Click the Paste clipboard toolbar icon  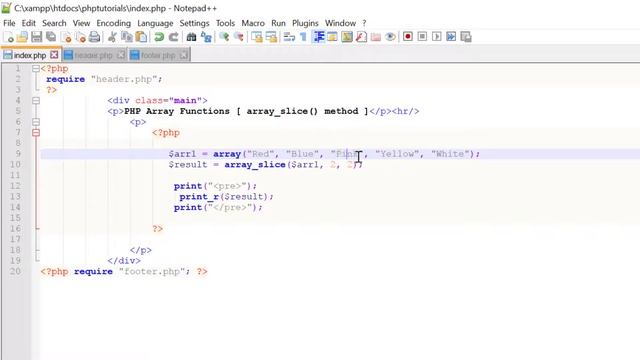pyautogui.click(x=141, y=37)
